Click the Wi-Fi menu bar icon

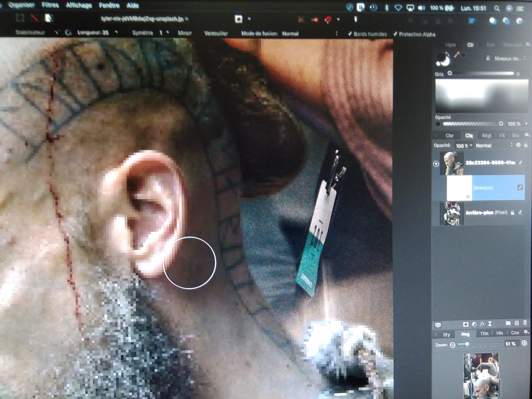[398, 7]
